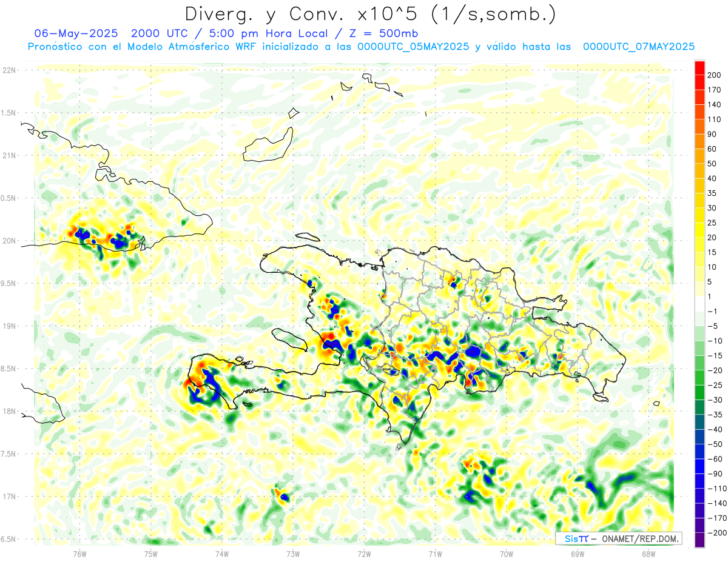Viewport: 728px width, 562px height.
Task: Click the colorbar value '-5'
Action: [x=713, y=326]
